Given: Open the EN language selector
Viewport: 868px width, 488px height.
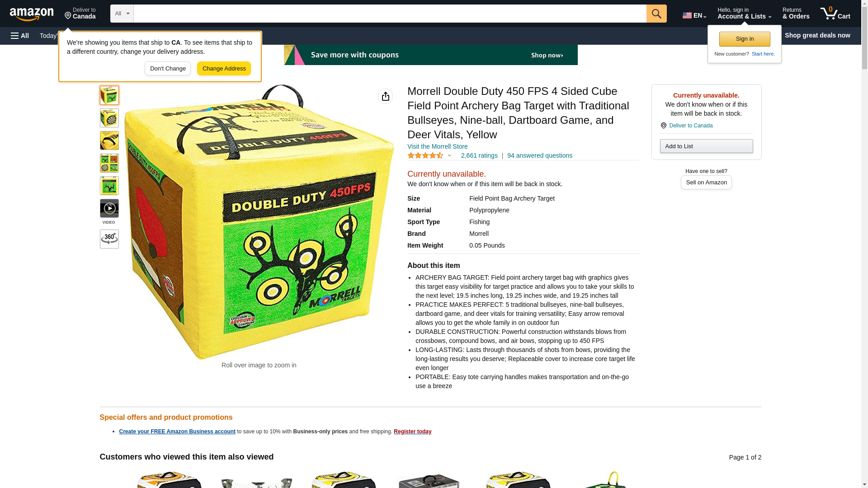Looking at the screenshot, I should coord(694,15).
